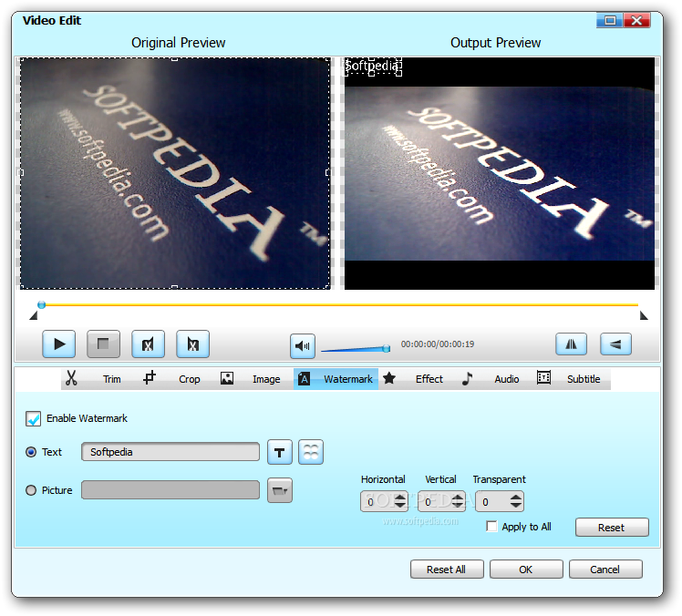Click the Image tab picture icon

[x=227, y=378]
